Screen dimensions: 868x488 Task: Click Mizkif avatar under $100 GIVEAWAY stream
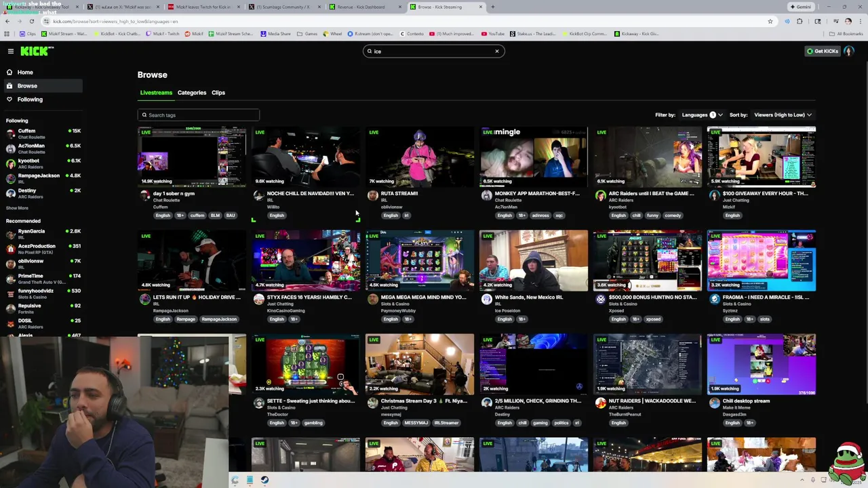pyautogui.click(x=715, y=196)
